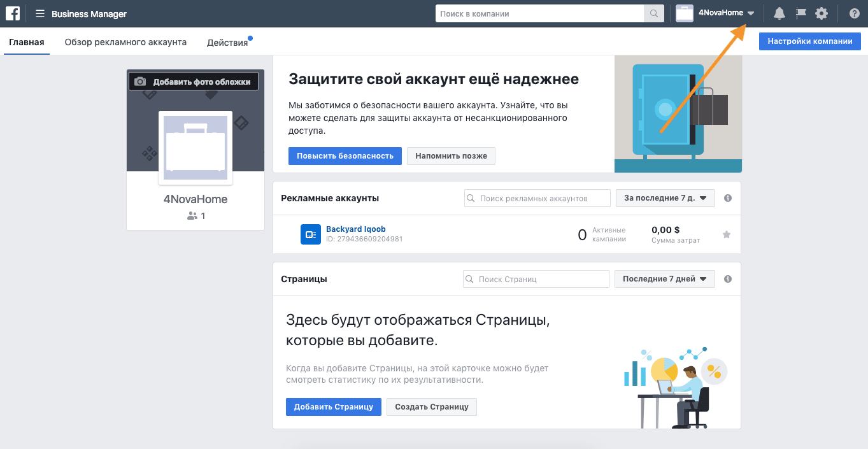This screenshot has height=449, width=868.
Task: Open the hamburger menu next to Business Manager
Action: 40,13
